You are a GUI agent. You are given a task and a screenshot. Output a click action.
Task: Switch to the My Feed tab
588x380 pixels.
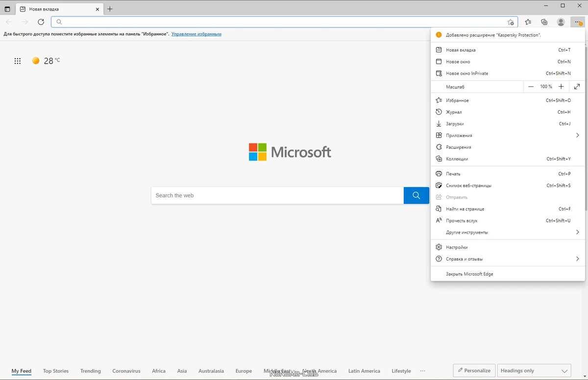[x=22, y=371]
